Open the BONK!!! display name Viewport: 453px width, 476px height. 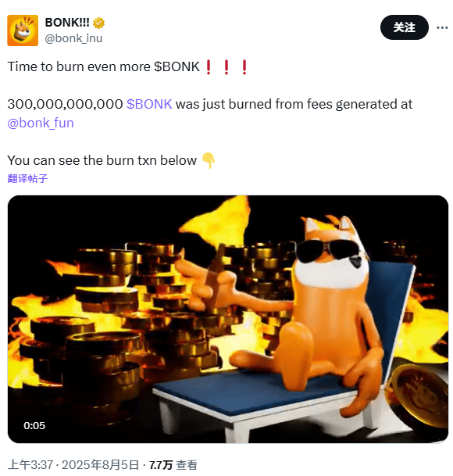pyautogui.click(x=67, y=23)
